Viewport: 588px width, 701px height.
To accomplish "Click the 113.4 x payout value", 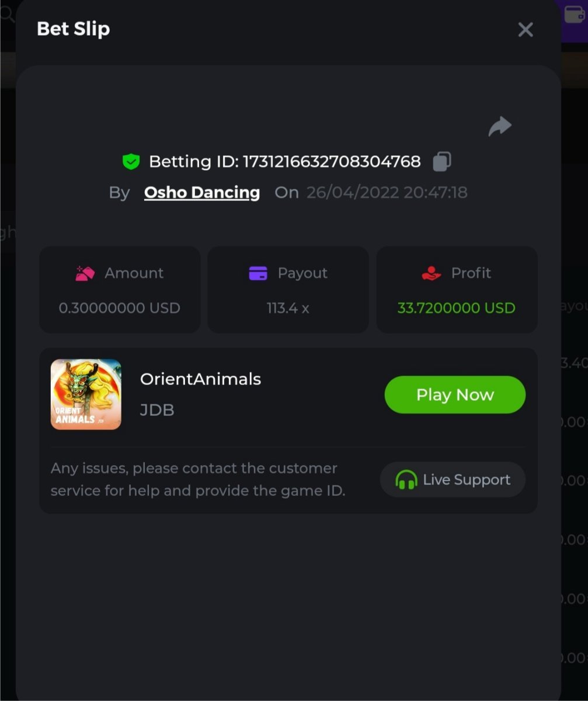I will 288,308.
